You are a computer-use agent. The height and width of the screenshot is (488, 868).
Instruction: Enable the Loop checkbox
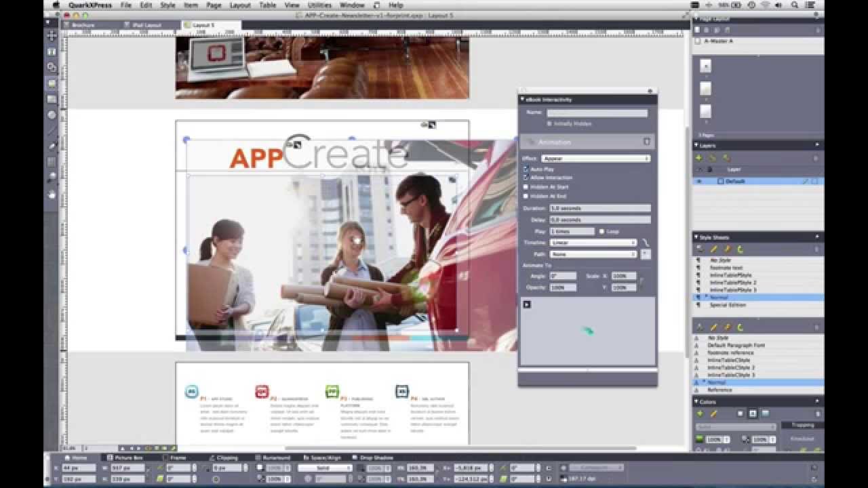coord(601,231)
